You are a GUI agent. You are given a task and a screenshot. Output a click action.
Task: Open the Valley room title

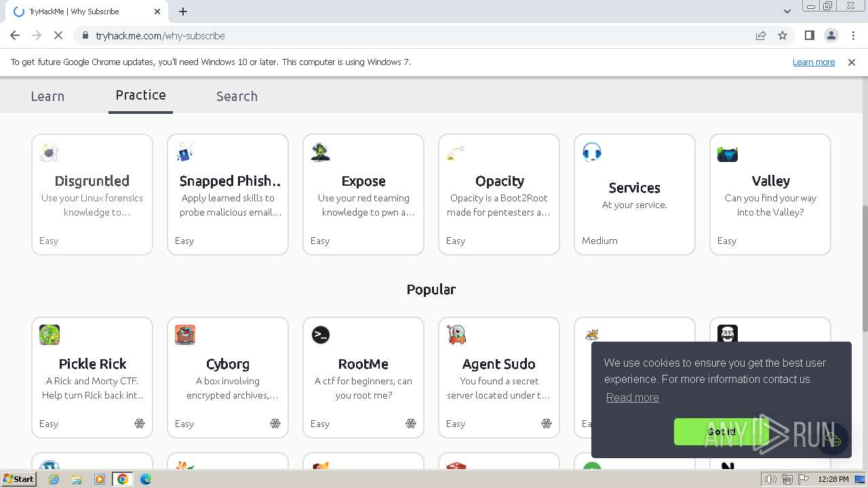pyautogui.click(x=771, y=181)
